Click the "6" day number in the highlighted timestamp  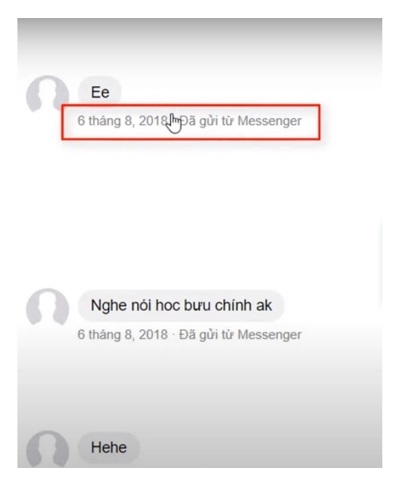(x=81, y=121)
